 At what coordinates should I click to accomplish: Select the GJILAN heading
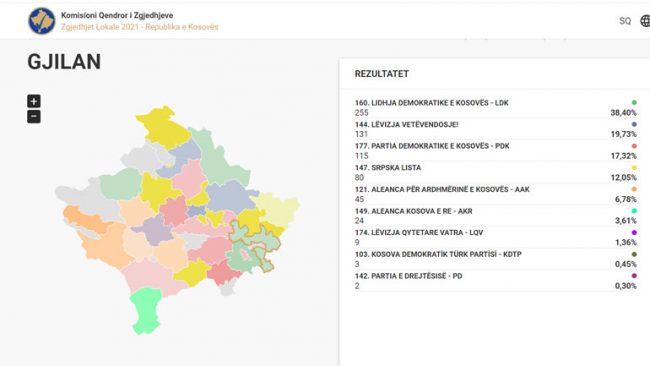pyautogui.click(x=64, y=62)
